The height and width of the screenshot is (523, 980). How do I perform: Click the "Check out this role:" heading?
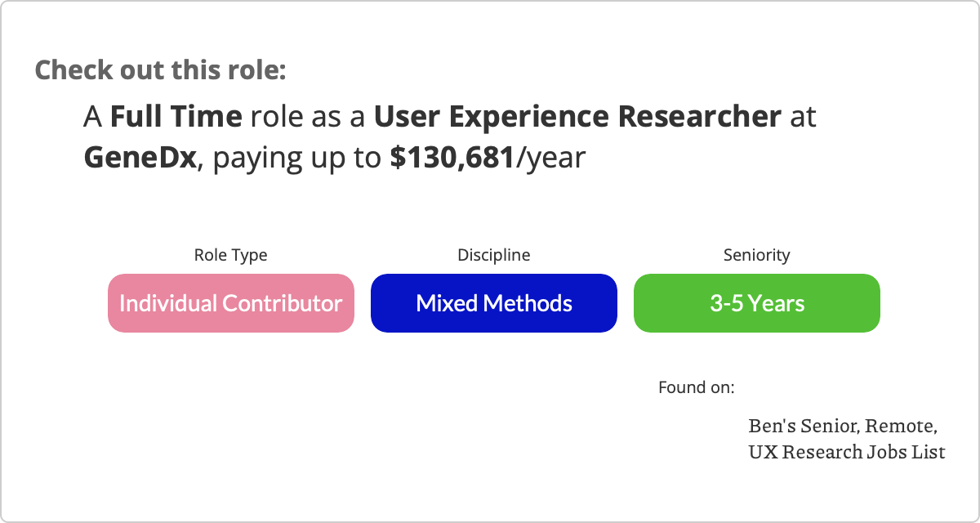[160, 69]
